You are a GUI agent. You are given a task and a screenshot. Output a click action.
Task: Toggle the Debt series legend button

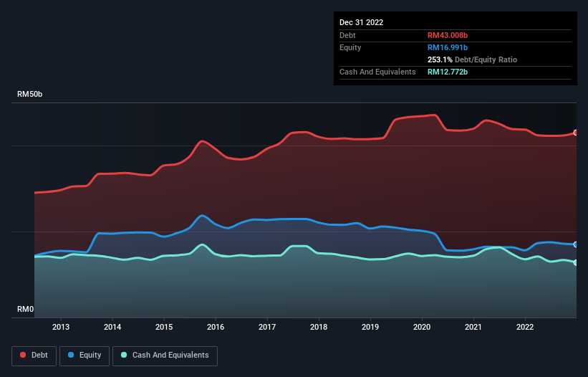[x=34, y=355]
